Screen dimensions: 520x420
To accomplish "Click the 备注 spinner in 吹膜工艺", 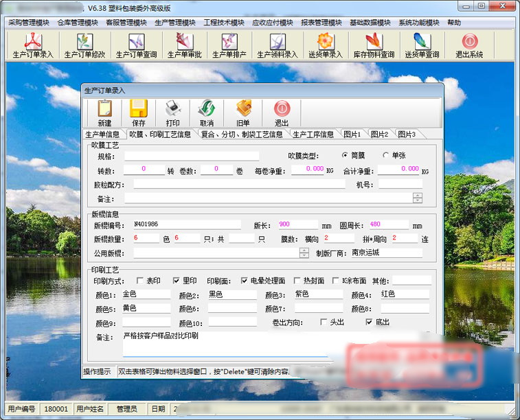I will coord(418,198).
